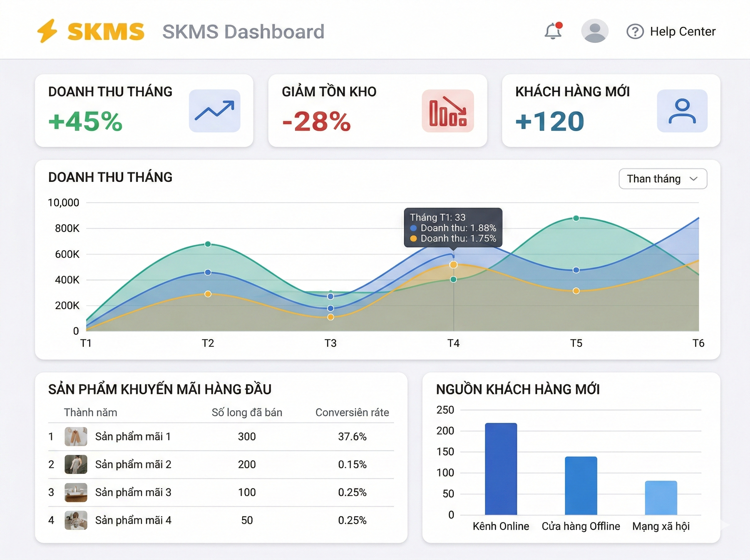Select the green data point at T2
The height and width of the screenshot is (560, 750).
[x=208, y=244]
